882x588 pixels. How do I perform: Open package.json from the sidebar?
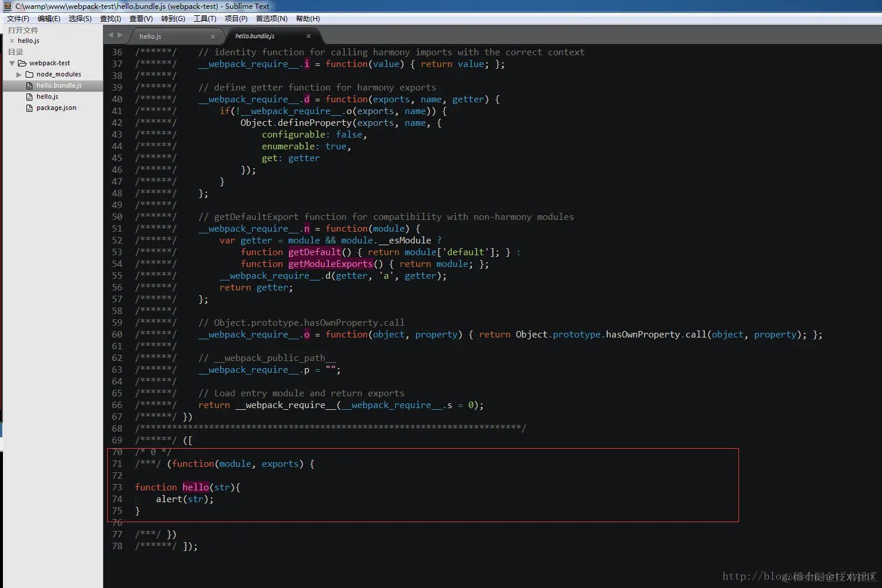tap(56, 108)
